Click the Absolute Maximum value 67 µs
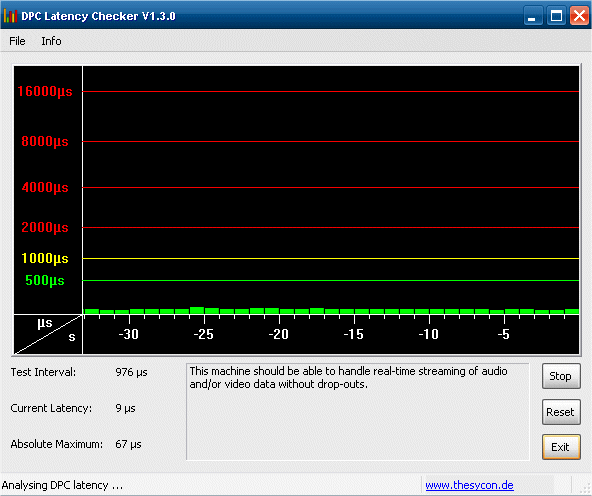This screenshot has height=496, width=592. click(x=128, y=444)
